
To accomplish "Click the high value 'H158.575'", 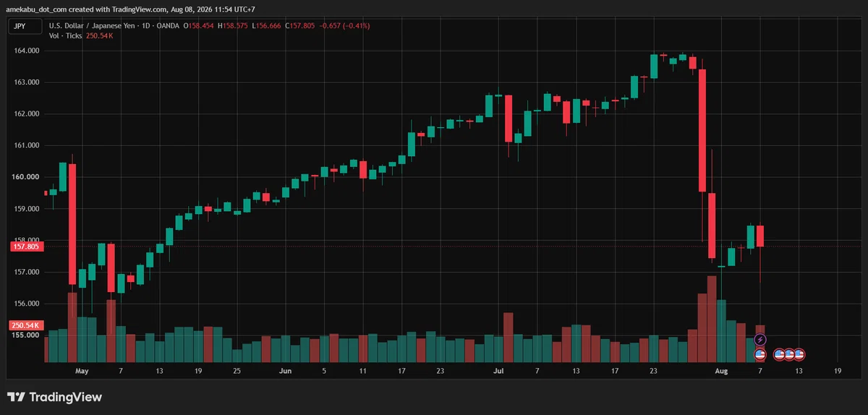I will click(233, 26).
